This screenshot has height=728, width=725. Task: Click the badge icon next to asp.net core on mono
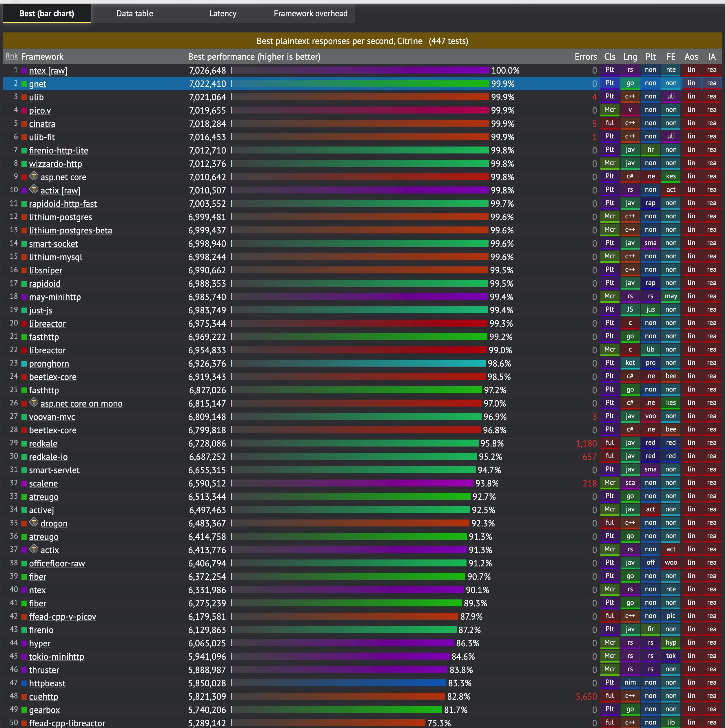tap(34, 403)
